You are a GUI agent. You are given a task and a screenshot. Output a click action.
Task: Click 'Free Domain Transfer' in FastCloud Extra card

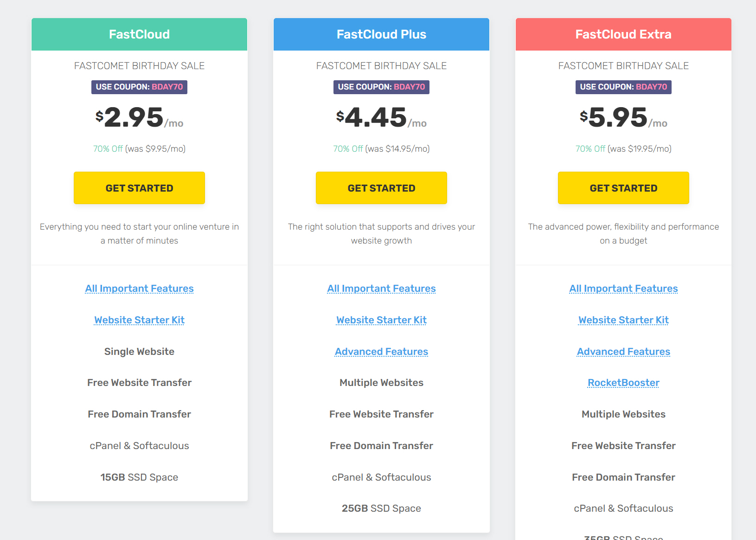pos(623,477)
